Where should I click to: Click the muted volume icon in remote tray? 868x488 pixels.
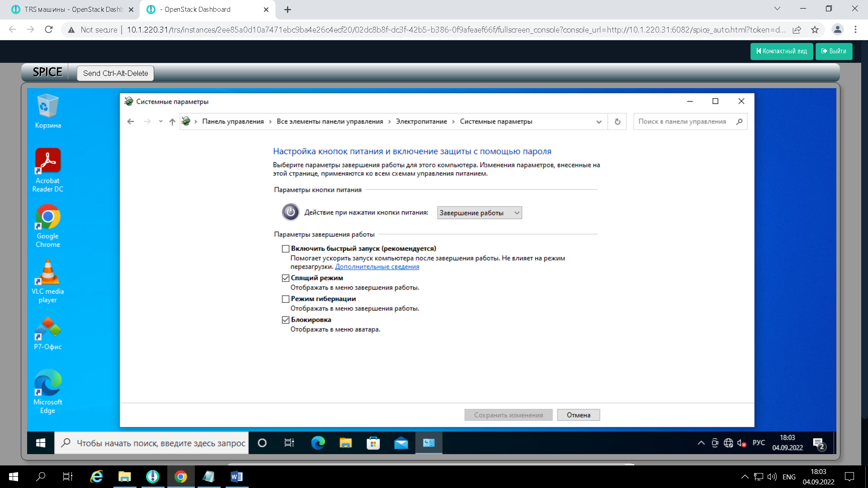pos(741,443)
